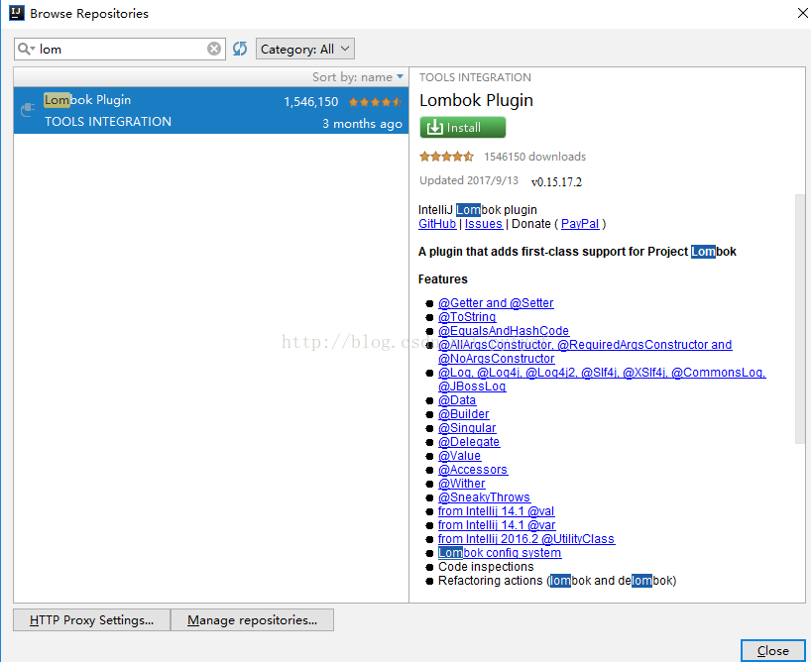Click the 'Lombok Plugin' title in details
The width and height of the screenshot is (812, 662).
[x=476, y=100]
